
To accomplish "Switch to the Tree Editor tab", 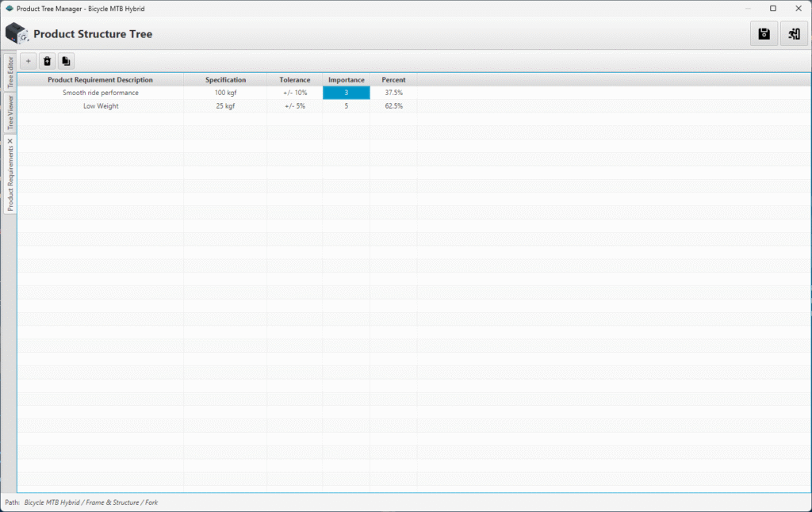I will [x=10, y=72].
